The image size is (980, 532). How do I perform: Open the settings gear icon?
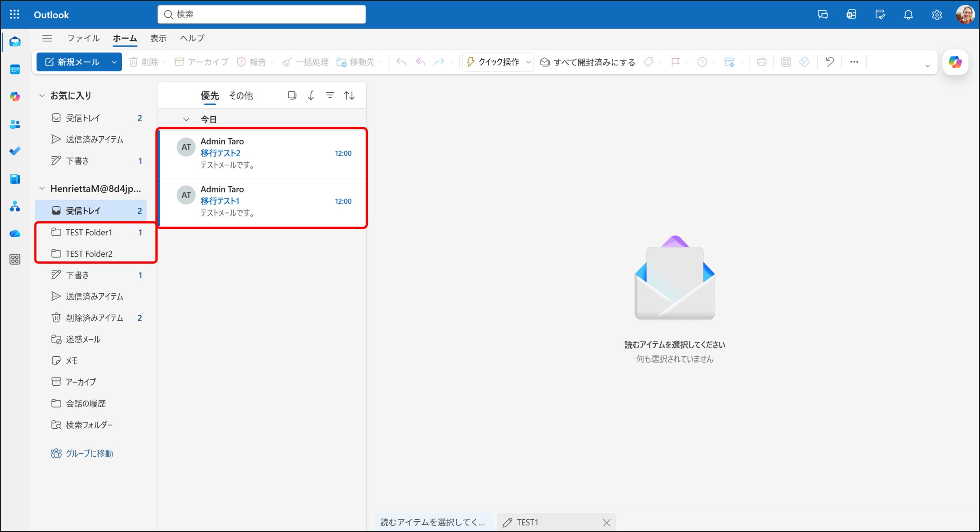tap(937, 15)
